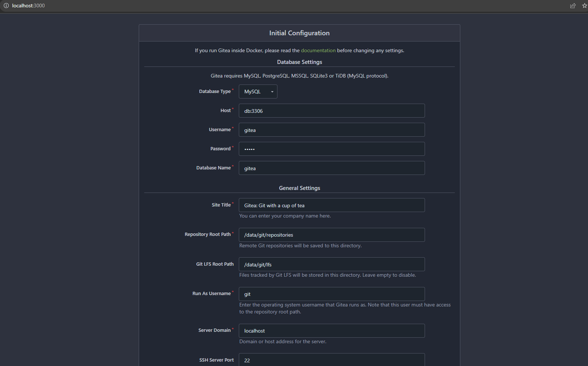
Task: Open the documentation link
Action: click(x=318, y=50)
